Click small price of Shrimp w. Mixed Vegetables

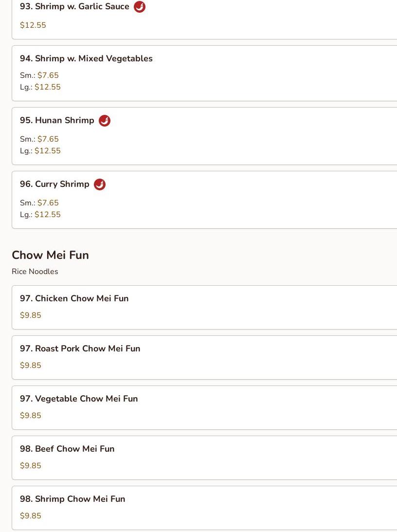[x=48, y=75]
